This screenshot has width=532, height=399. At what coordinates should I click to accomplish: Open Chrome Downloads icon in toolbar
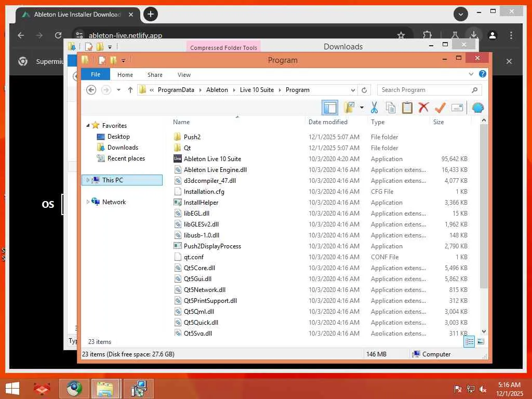[474, 35]
